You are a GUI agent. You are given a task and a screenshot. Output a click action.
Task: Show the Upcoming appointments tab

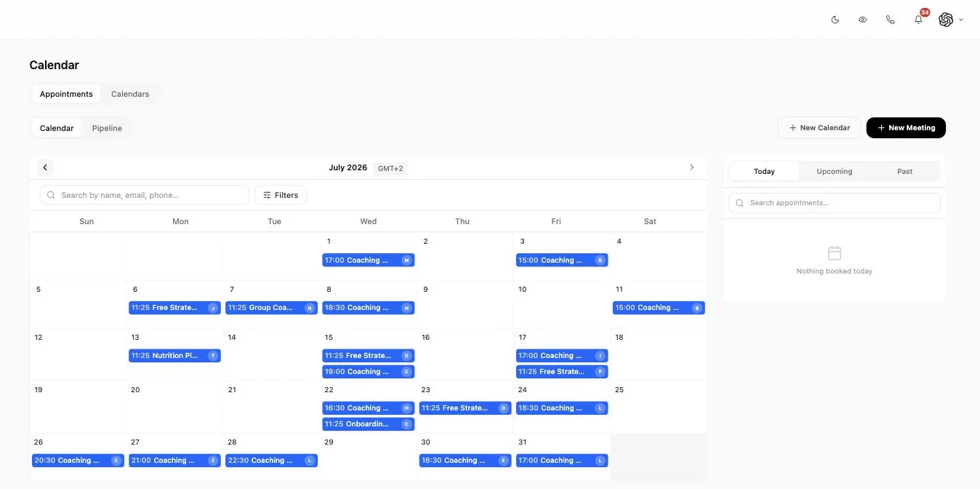click(835, 172)
